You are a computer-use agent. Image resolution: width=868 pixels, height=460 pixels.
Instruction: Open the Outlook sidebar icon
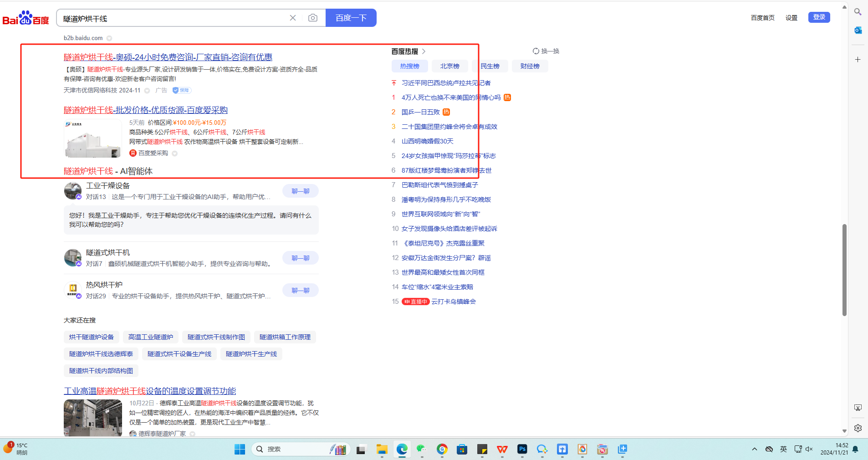pyautogui.click(x=858, y=30)
